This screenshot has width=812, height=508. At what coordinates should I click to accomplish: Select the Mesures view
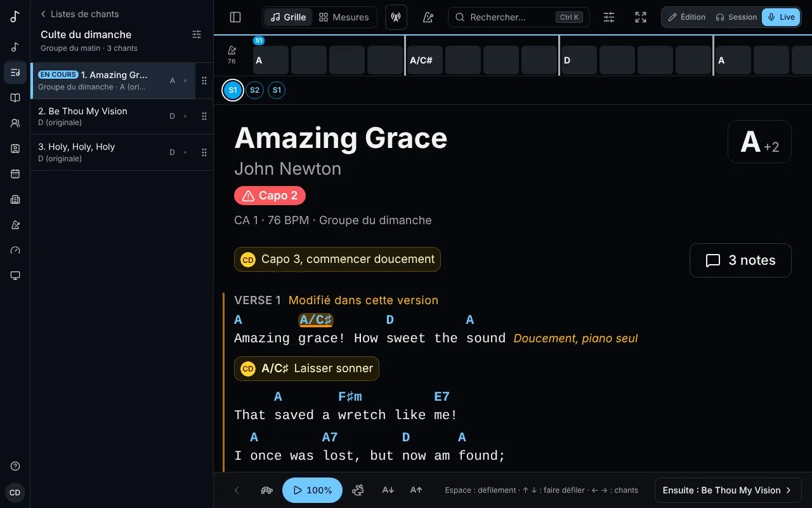tap(344, 17)
